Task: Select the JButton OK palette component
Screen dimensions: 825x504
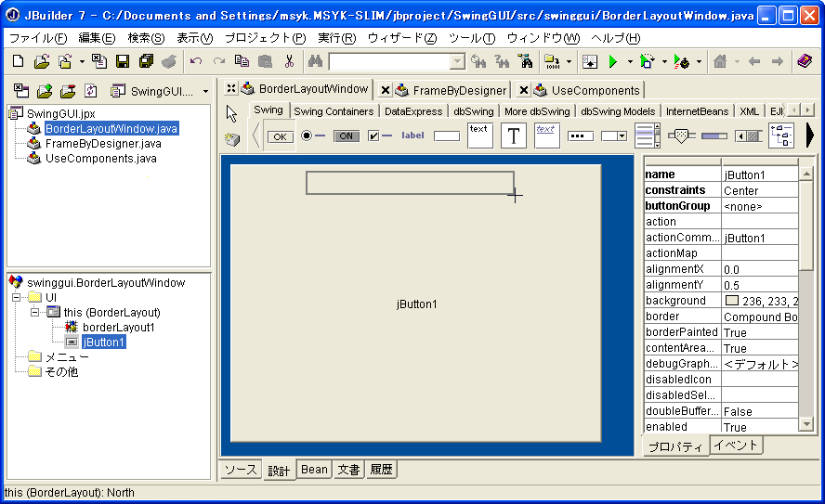Action: click(280, 136)
